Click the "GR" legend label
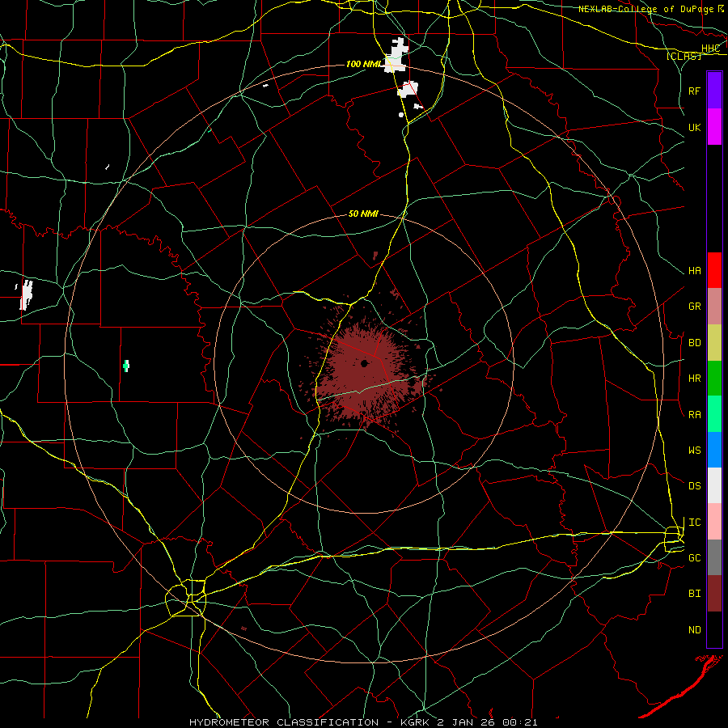This screenshot has width=728, height=728. tap(695, 307)
